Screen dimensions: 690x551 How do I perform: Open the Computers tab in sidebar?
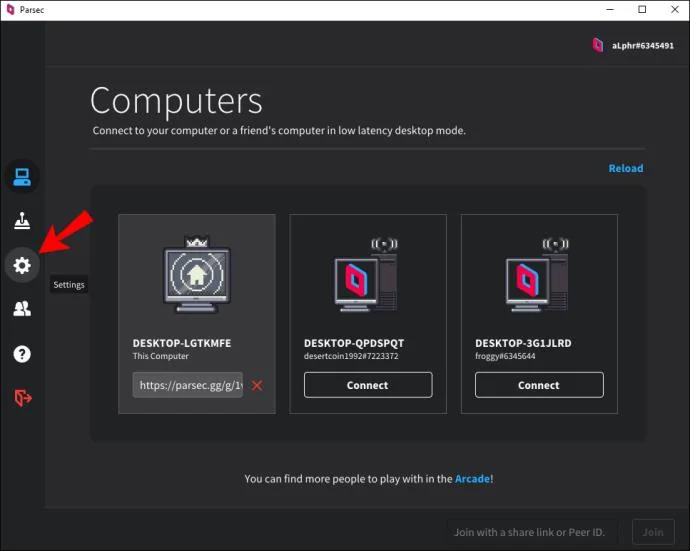tap(22, 177)
